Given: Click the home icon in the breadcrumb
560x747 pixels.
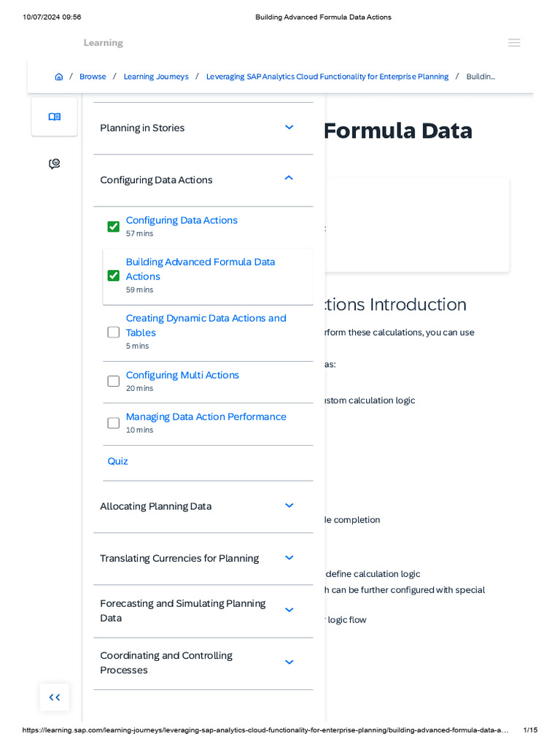Looking at the screenshot, I should click(x=59, y=77).
